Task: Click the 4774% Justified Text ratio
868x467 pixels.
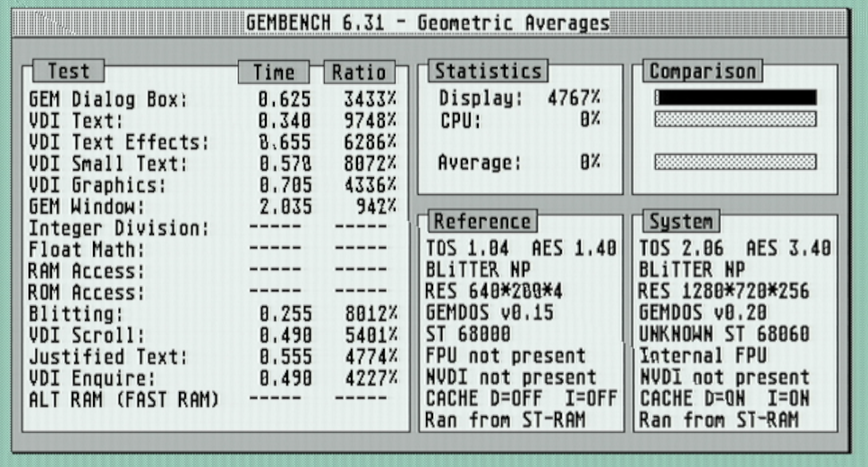Action: click(x=370, y=357)
